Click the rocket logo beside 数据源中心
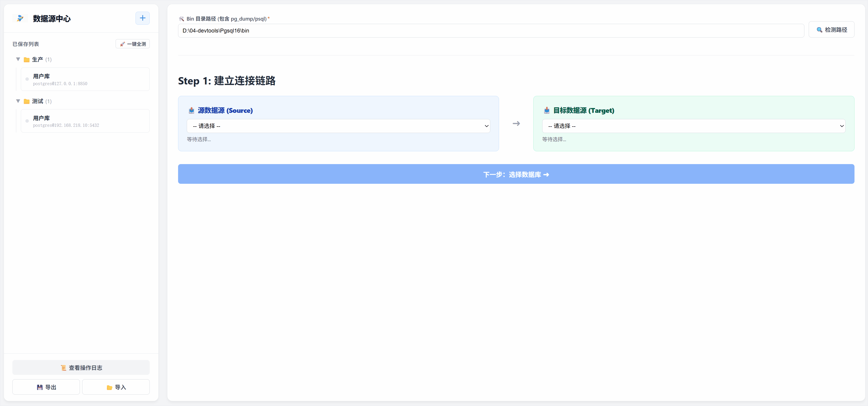 [20, 18]
